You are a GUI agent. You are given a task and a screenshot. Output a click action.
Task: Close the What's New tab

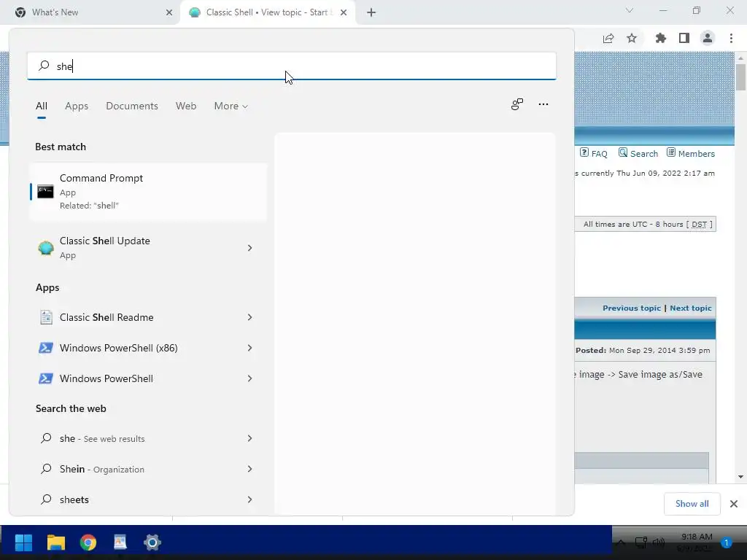pyautogui.click(x=169, y=12)
